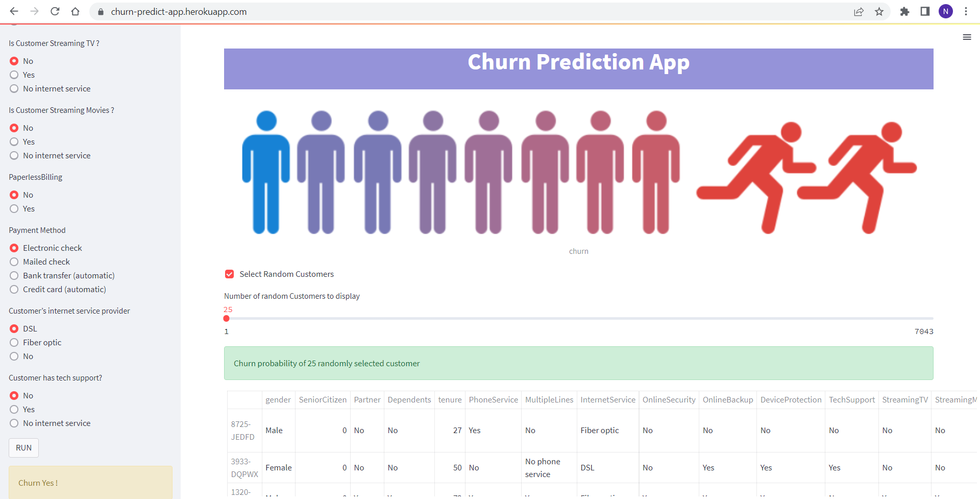Bookmark the page with the star icon
The height and width of the screenshot is (499, 980).
click(x=879, y=11)
